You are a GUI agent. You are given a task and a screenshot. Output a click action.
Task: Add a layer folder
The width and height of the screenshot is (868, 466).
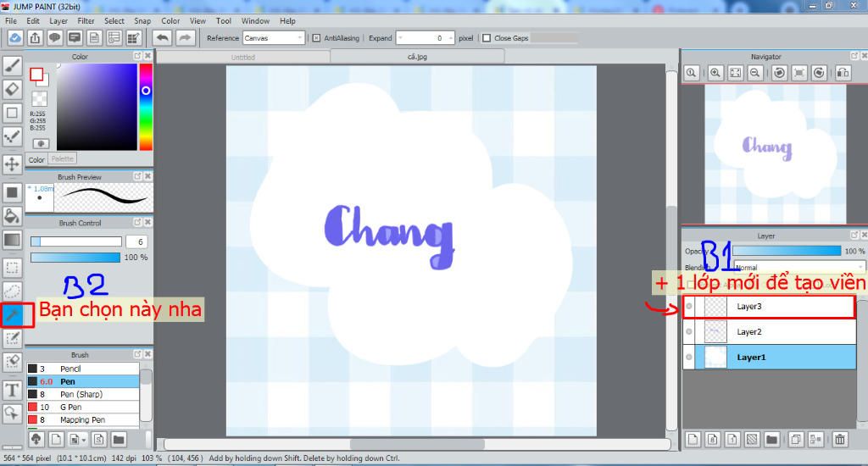pos(771,440)
